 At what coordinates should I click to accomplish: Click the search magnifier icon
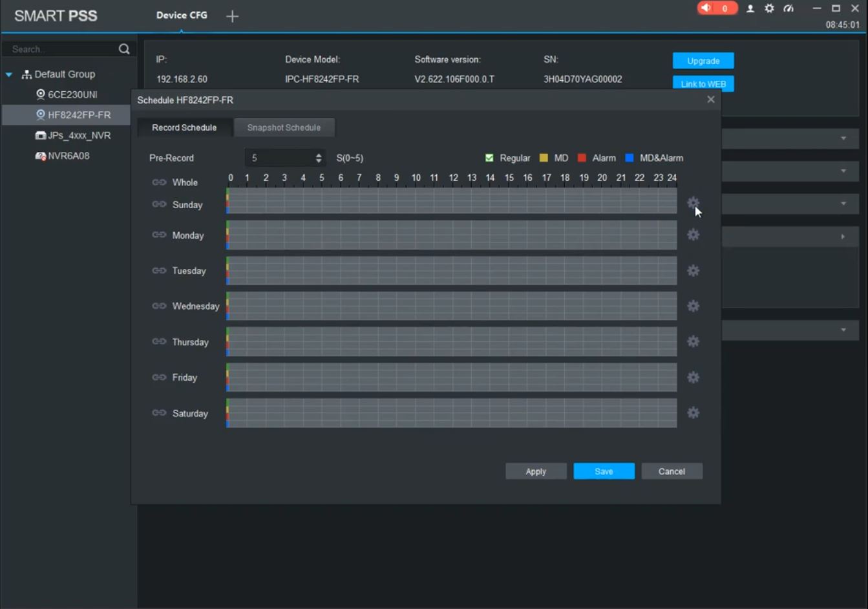point(124,49)
